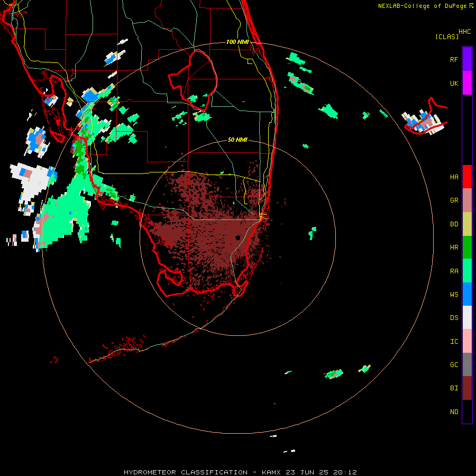
Task: Click the DS legend label
Action: pyautogui.click(x=454, y=317)
